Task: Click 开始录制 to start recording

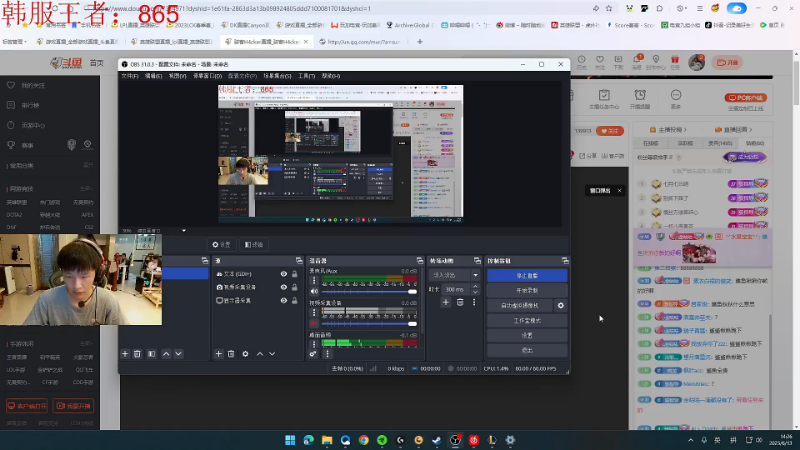Action: pyautogui.click(x=527, y=290)
